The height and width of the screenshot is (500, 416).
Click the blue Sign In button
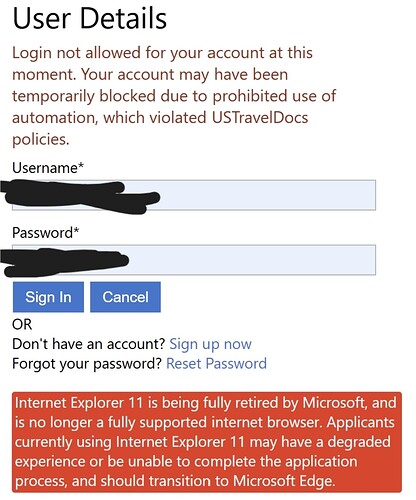[x=48, y=297]
